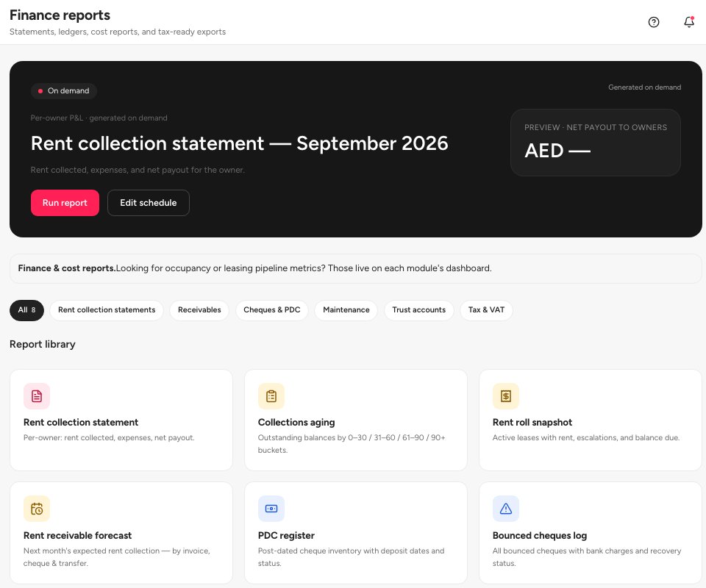
Task: Click 'Rent collected, expenses, and net payout' text
Action: (x=138, y=170)
